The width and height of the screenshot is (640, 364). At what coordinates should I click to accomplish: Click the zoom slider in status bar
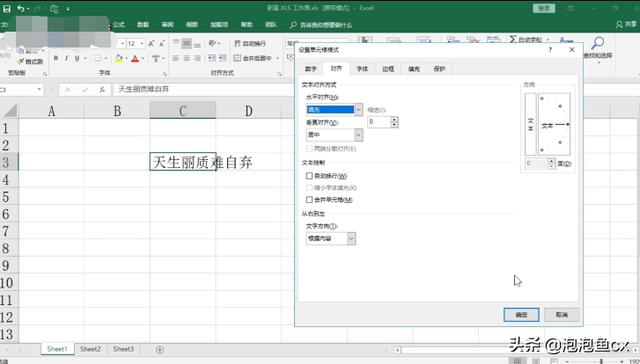(602, 361)
